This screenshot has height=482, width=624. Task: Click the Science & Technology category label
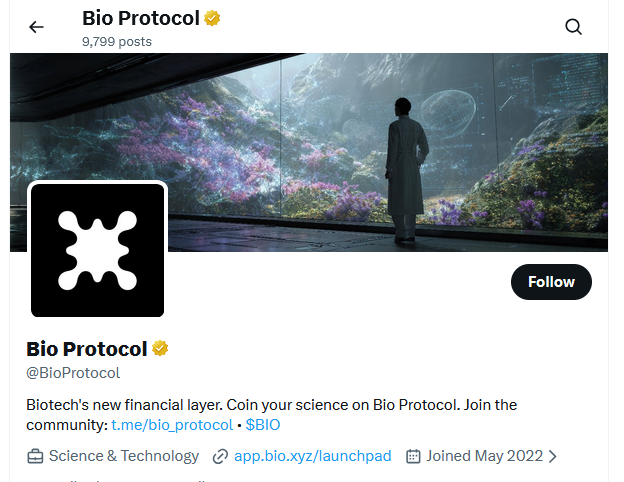click(x=124, y=456)
